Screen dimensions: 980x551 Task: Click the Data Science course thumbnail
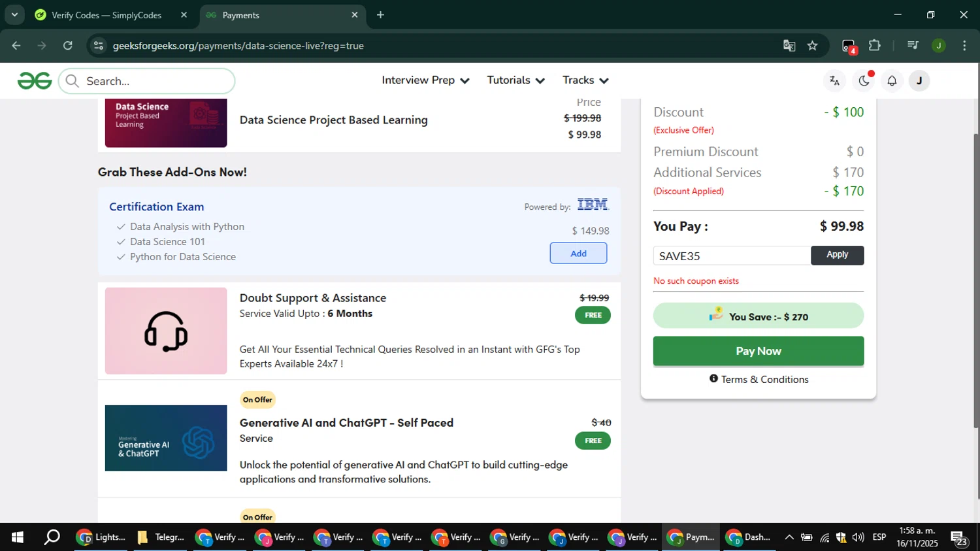click(x=166, y=123)
